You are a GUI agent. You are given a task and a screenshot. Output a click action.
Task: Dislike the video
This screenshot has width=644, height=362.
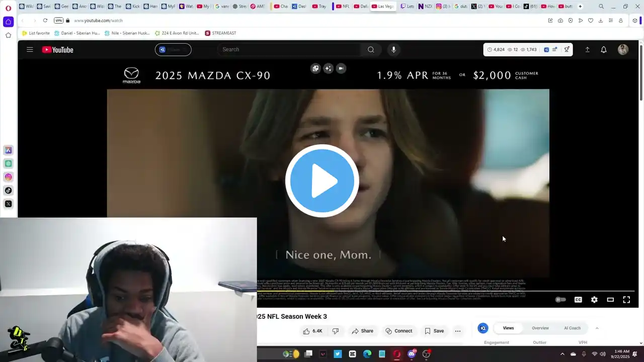[x=336, y=331]
